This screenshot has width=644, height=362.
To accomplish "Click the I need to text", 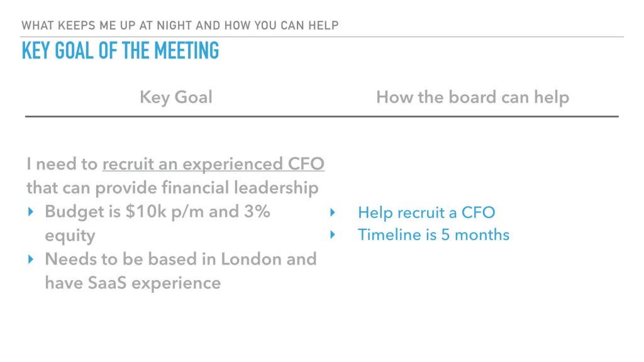I will [x=62, y=164].
